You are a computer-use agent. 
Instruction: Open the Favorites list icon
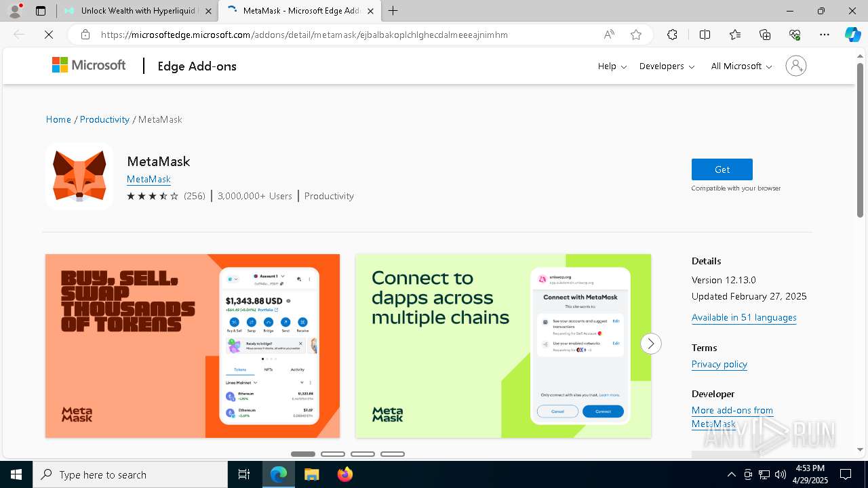tap(735, 35)
